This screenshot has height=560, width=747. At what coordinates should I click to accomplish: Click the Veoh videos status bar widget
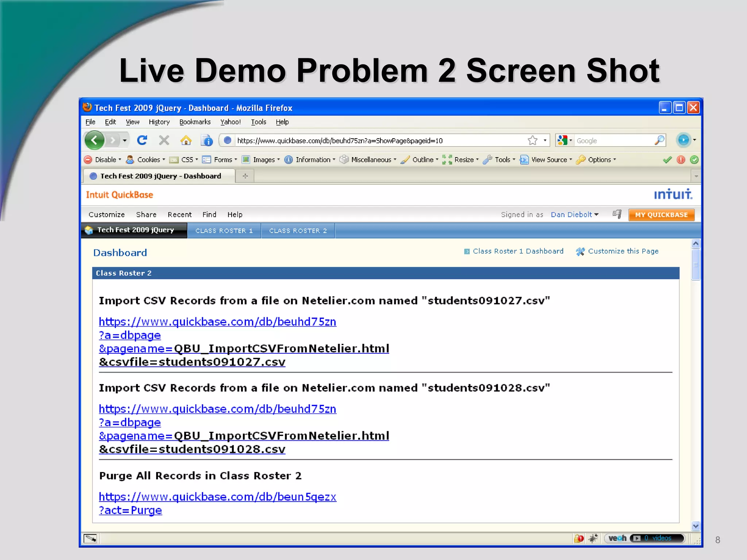click(645, 538)
